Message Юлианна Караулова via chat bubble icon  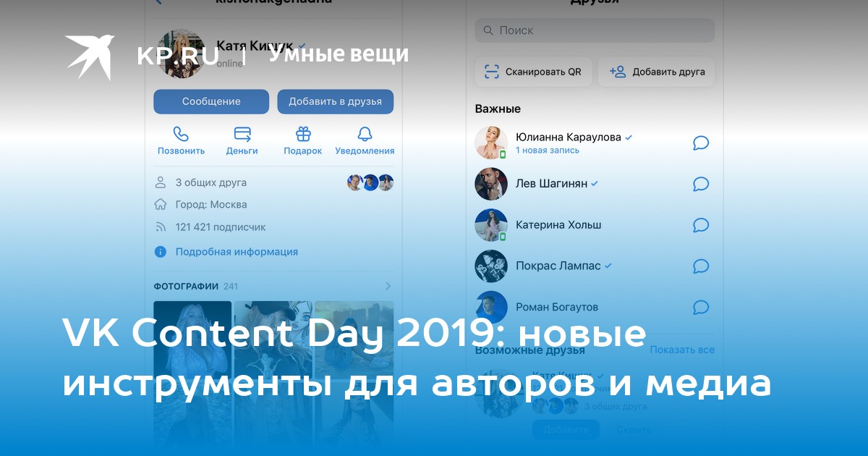click(700, 143)
